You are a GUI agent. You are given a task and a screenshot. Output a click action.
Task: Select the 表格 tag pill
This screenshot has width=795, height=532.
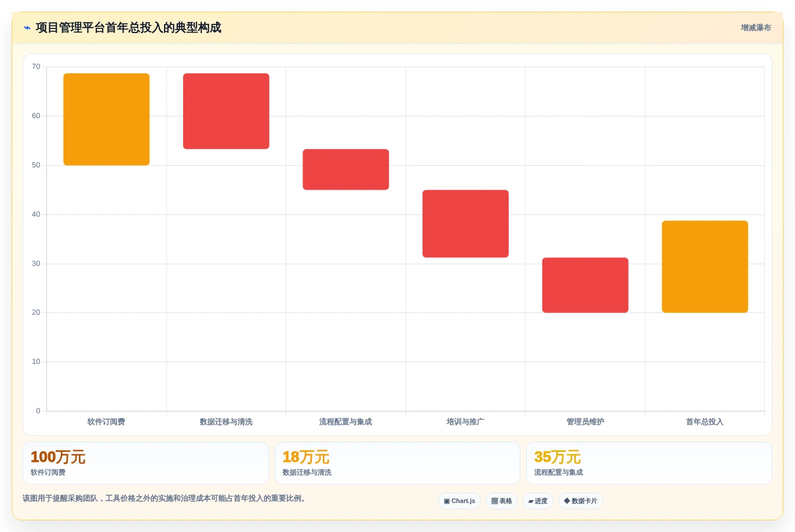point(502,501)
